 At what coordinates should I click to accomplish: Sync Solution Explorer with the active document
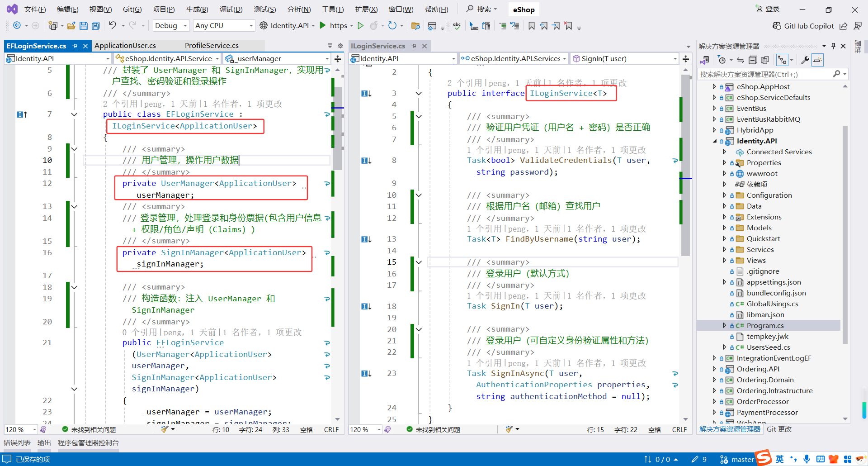point(740,60)
